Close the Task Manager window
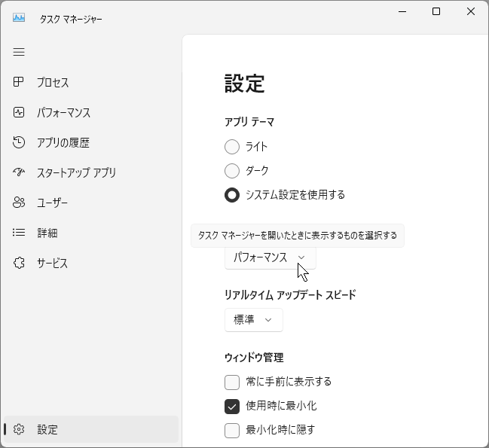489x448 pixels. (471, 11)
